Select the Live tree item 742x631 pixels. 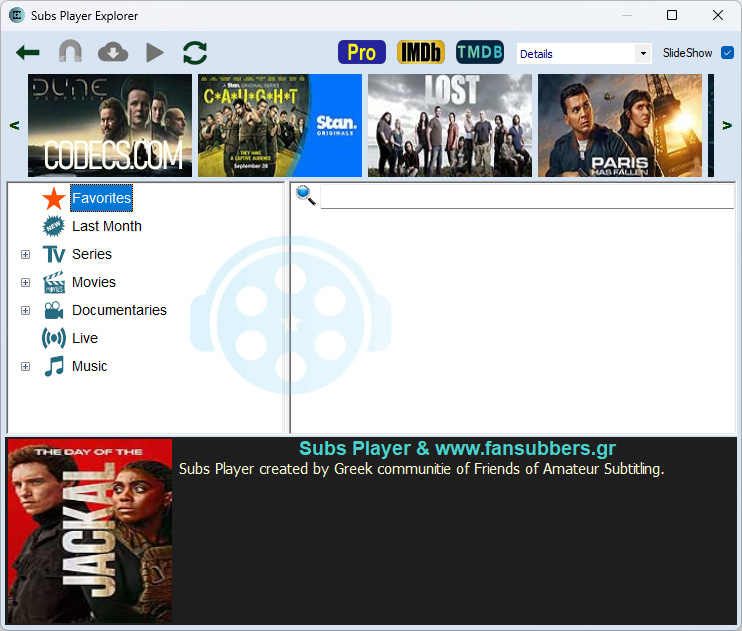point(85,338)
